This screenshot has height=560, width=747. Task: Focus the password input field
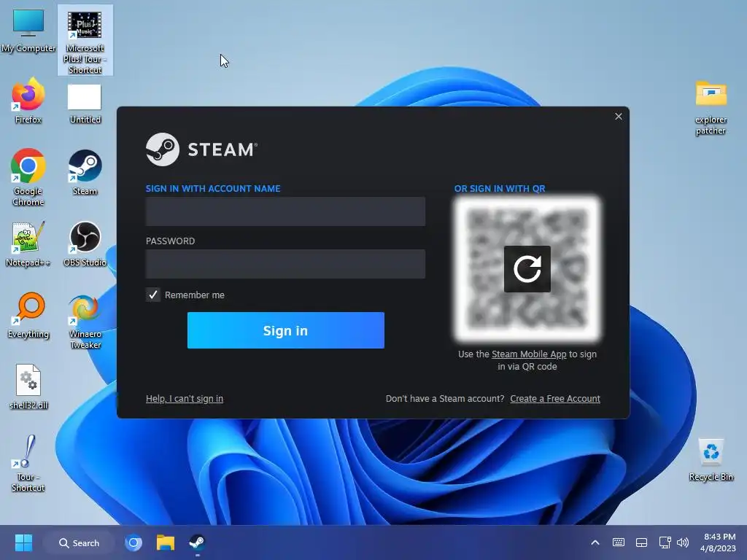tap(285, 264)
